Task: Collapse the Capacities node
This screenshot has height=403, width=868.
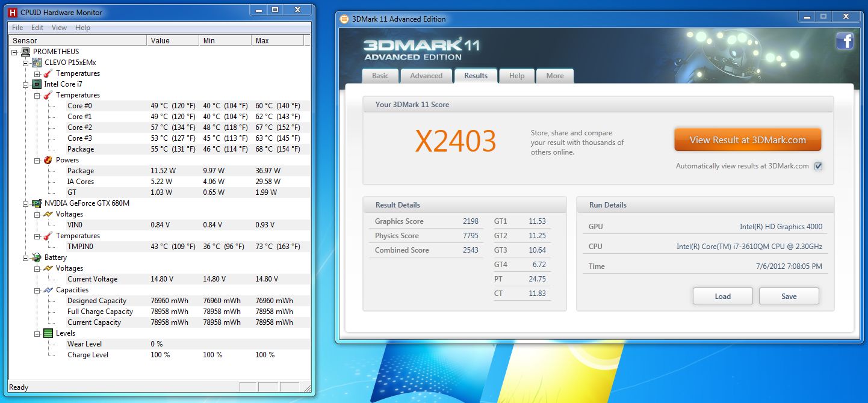Action: (37, 290)
